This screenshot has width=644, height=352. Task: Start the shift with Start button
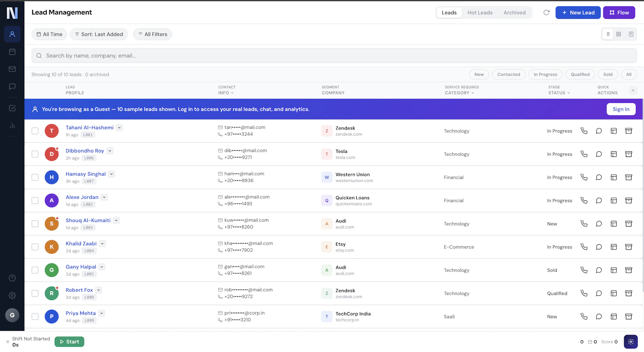tap(69, 342)
